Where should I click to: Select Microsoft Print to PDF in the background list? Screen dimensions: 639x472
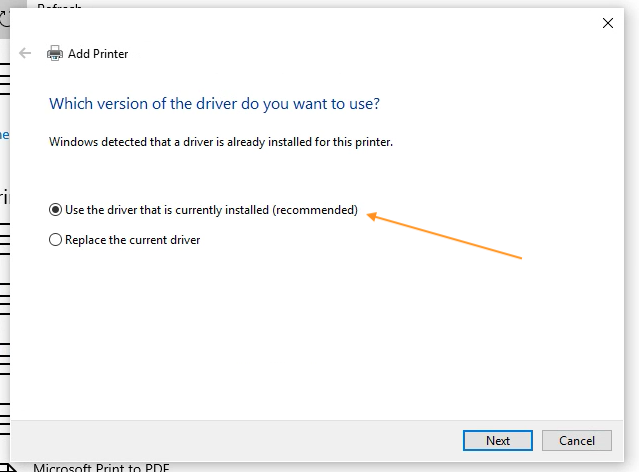click(x=101, y=468)
